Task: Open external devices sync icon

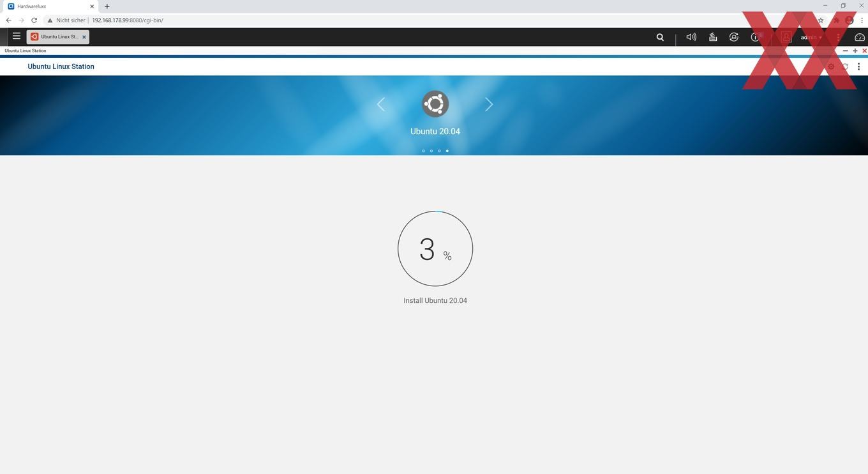Action: (x=734, y=37)
